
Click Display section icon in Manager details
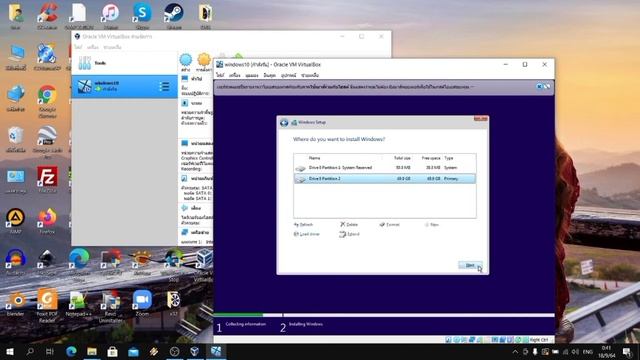pos(184,143)
